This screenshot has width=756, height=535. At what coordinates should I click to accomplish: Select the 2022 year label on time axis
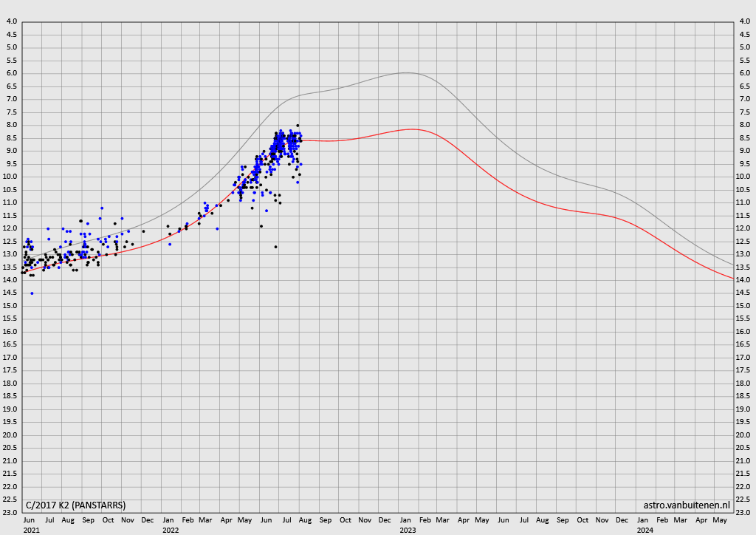pyautogui.click(x=171, y=530)
